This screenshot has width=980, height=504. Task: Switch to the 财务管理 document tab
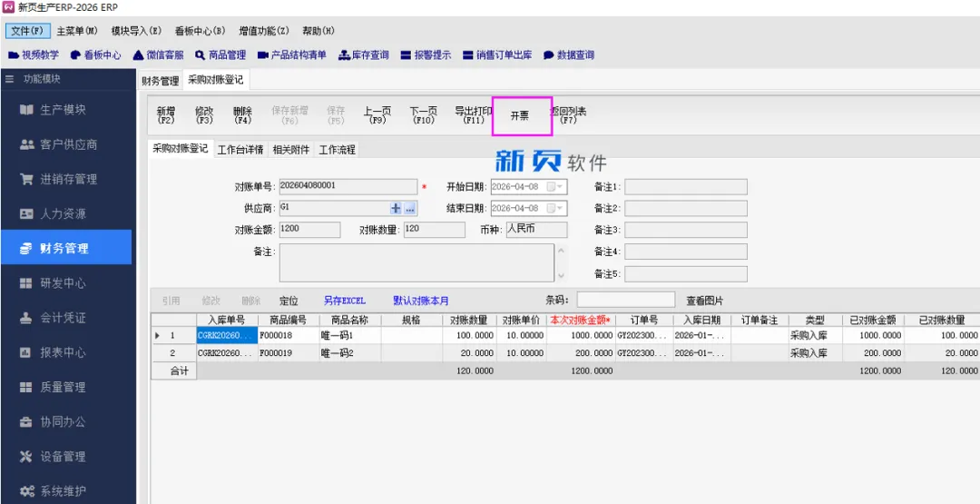161,81
